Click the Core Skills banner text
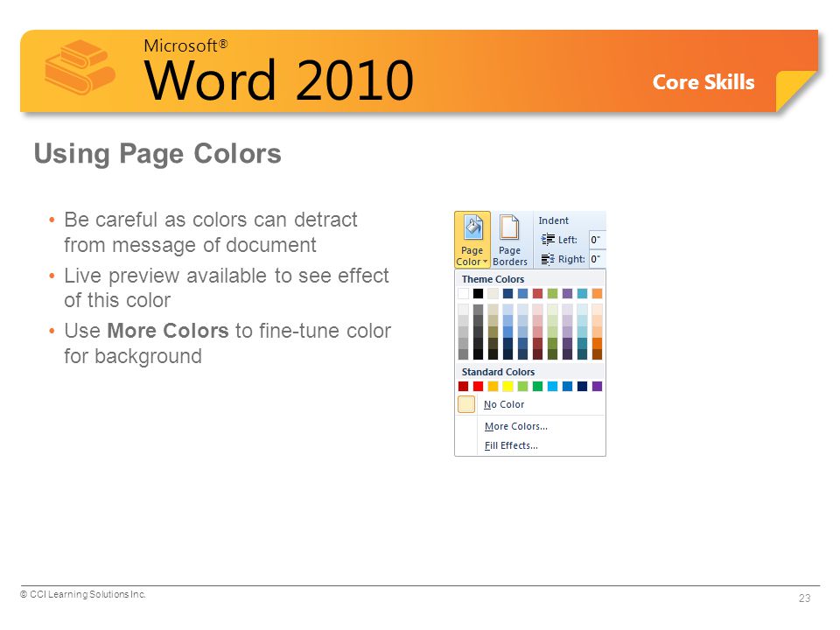This screenshot has height=630, width=840. (703, 82)
